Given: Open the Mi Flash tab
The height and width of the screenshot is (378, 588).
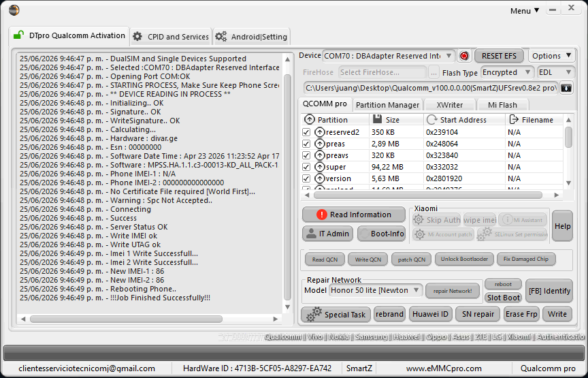Looking at the screenshot, I should pyautogui.click(x=502, y=105).
